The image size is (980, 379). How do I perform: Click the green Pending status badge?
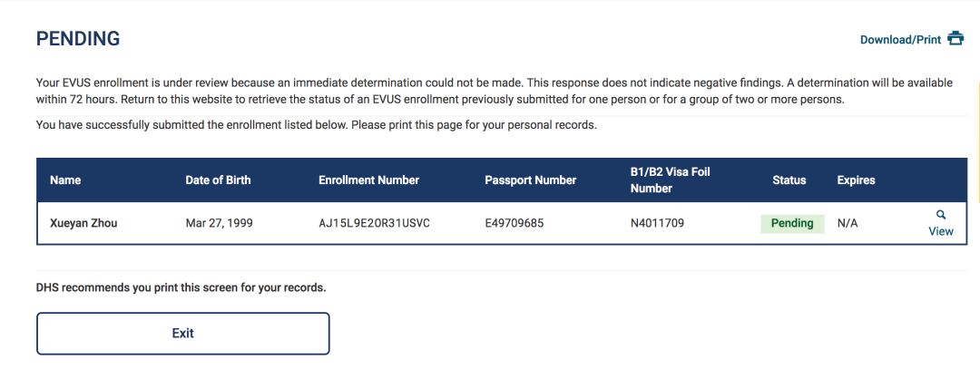791,223
